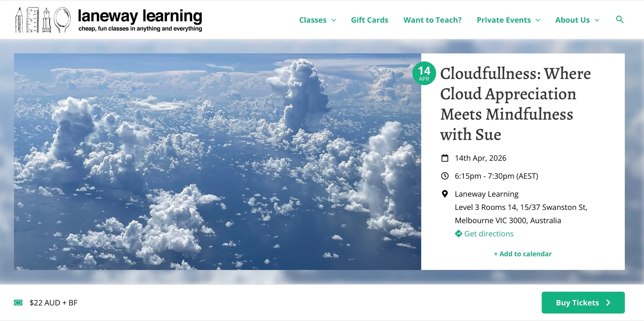Image resolution: width=644 pixels, height=321 pixels.
Task: Open the Want to Teach? page
Action: (432, 20)
